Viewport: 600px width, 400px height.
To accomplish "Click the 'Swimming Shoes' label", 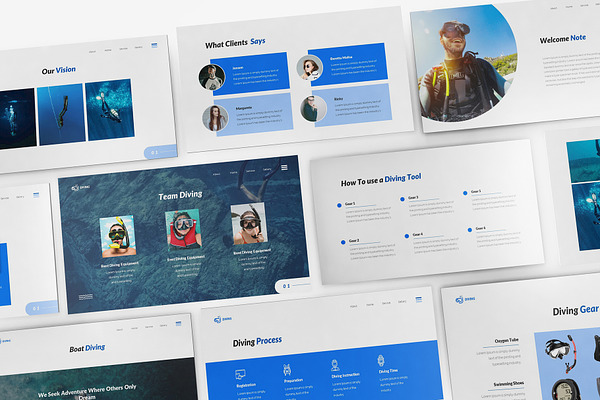I will pos(509,384).
